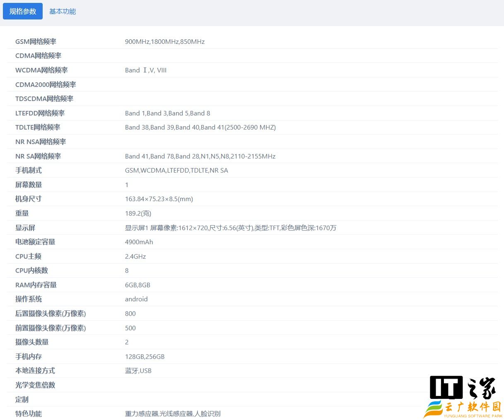Image resolution: width=504 pixels, height=420 pixels.
Task: Click the CPU内核数 label
Action: click(31, 270)
